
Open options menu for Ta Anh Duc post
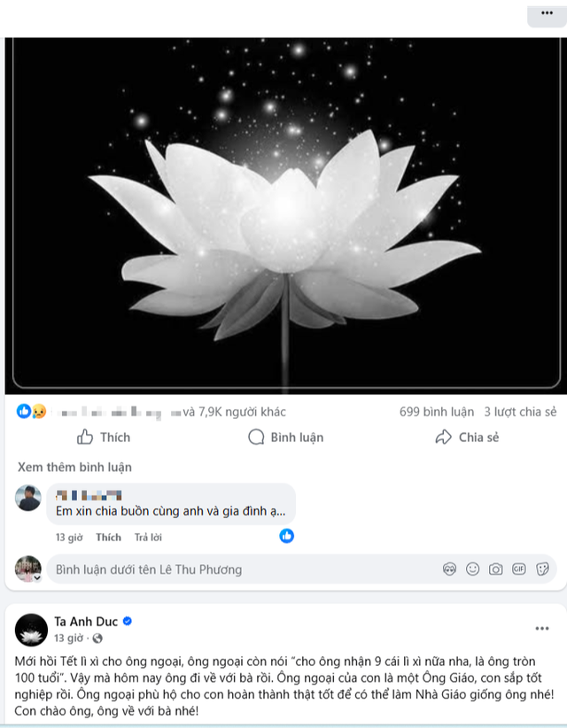coord(541,629)
